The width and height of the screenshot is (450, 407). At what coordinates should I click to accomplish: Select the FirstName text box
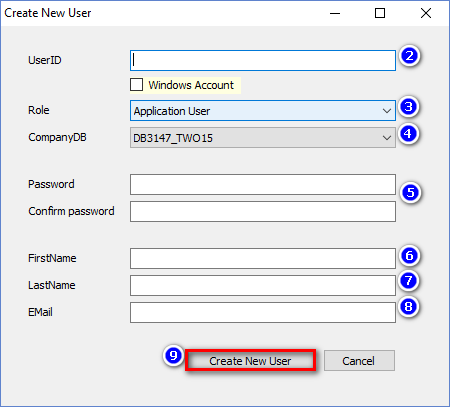263,258
